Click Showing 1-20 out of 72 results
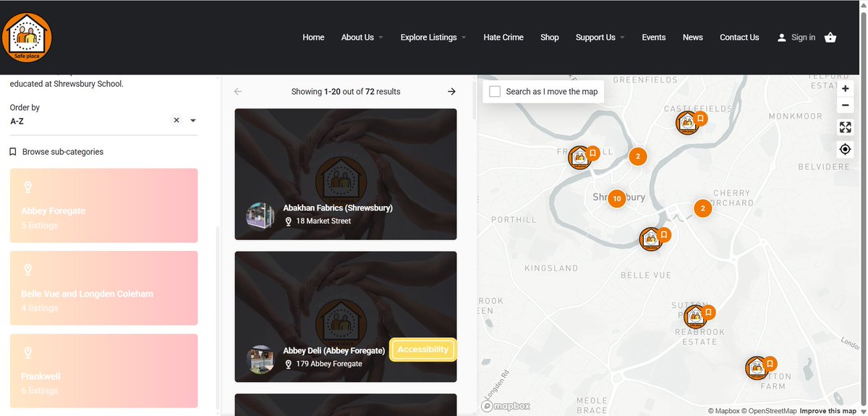Viewport: 868px width, 416px height. (346, 92)
